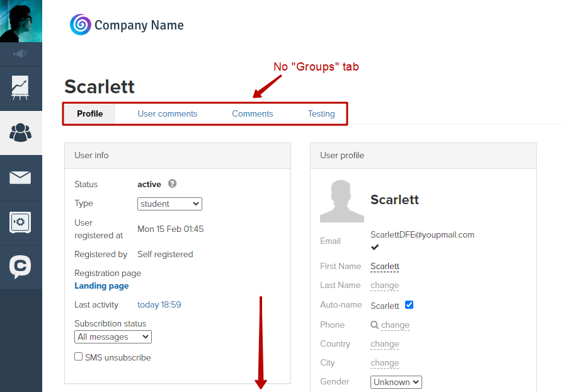Switch to the User comments tab
562x392 pixels.
pyautogui.click(x=168, y=113)
